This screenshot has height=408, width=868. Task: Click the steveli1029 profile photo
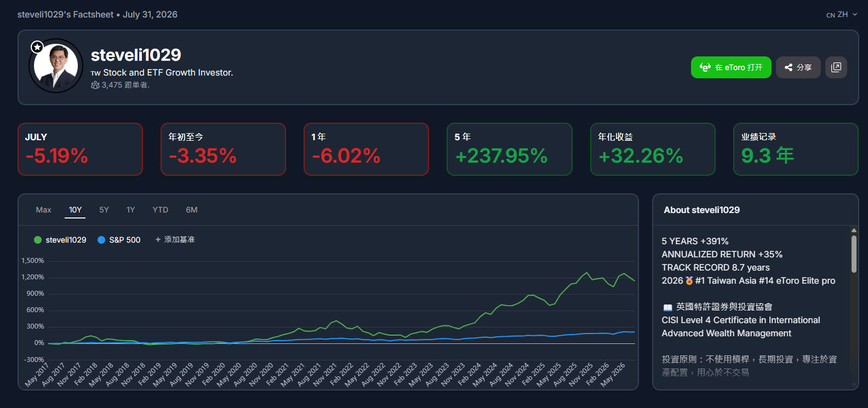click(x=56, y=66)
